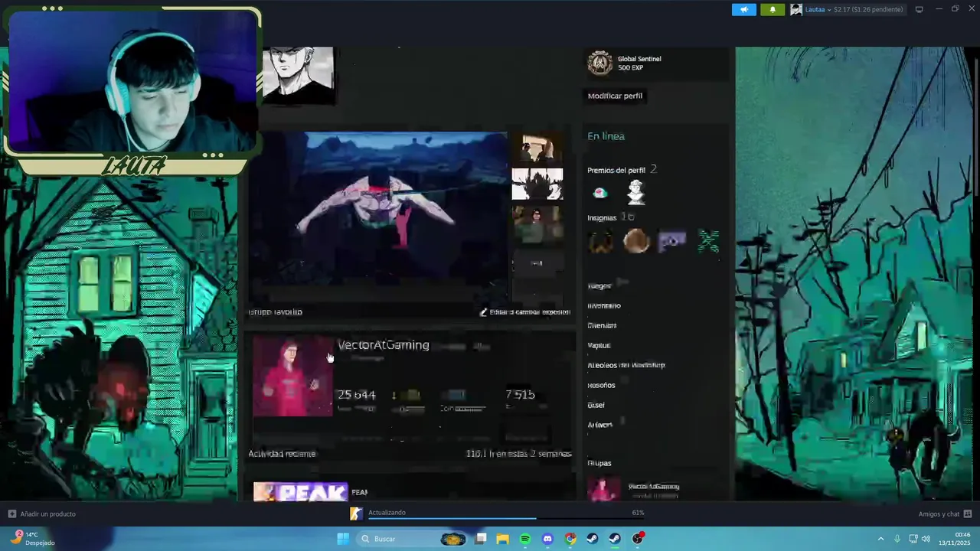Click the Amigos y chat friends icon
The width and height of the screenshot is (980, 551).
(968, 514)
